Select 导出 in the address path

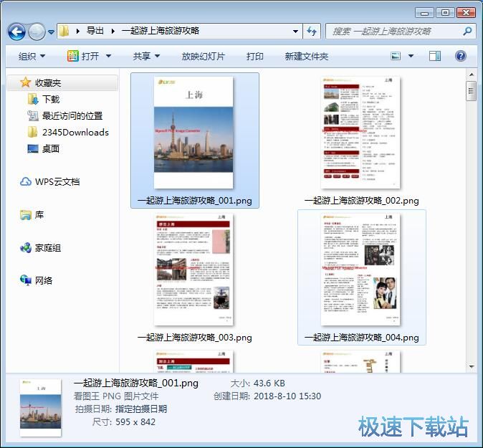(x=95, y=31)
